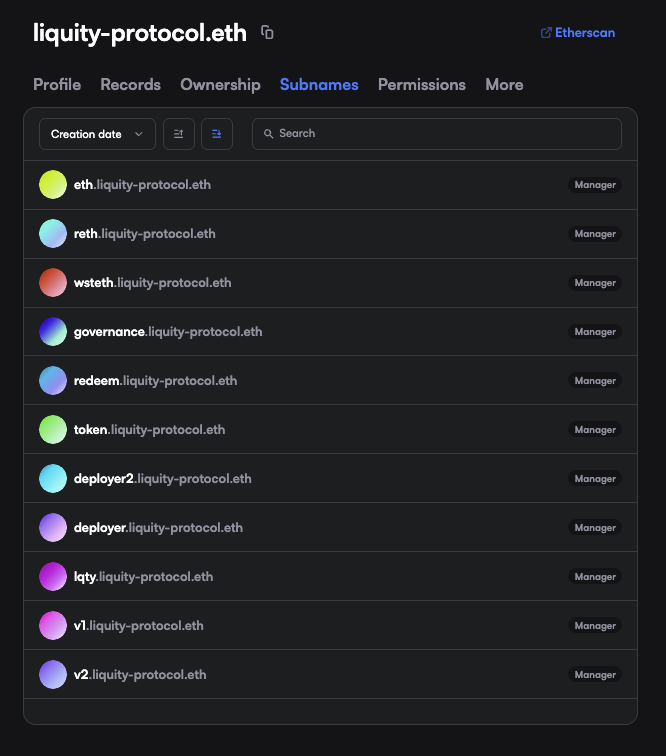Viewport: 666px width, 756px height.
Task: Click Manager tag on eth row
Action: point(595,185)
